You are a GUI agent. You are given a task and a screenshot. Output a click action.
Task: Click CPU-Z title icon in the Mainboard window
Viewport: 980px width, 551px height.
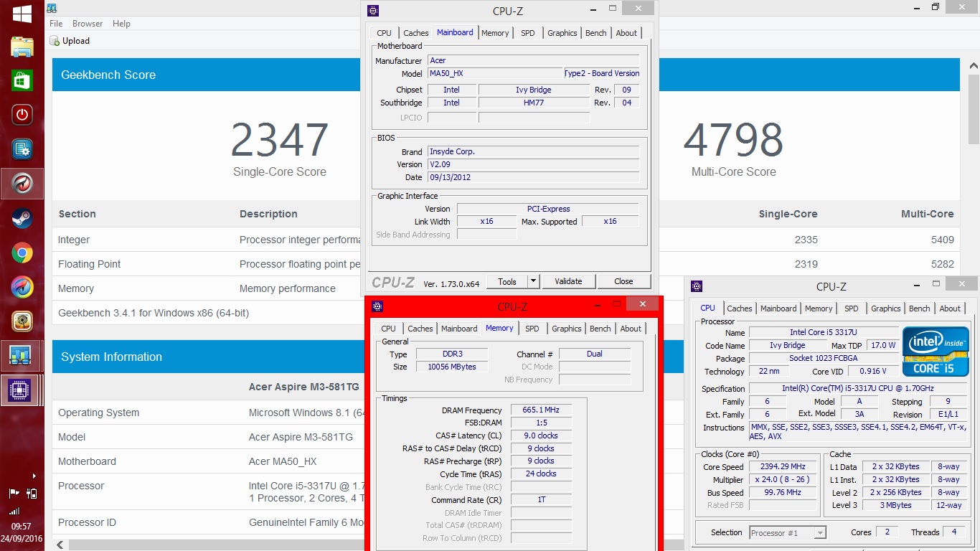click(x=372, y=11)
